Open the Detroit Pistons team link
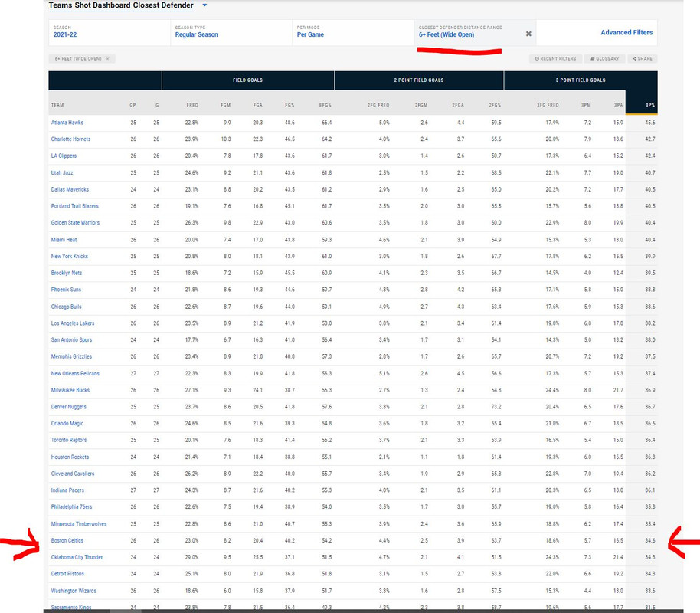 pos(67,574)
